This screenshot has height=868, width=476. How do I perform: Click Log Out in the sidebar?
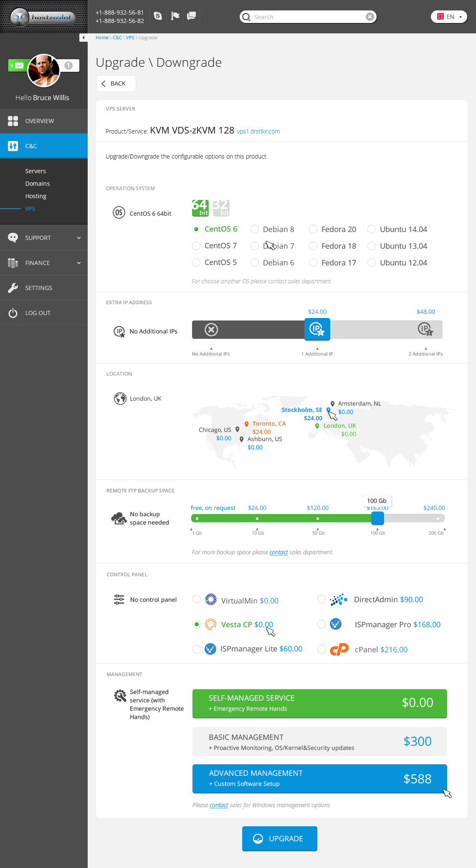tap(44, 313)
